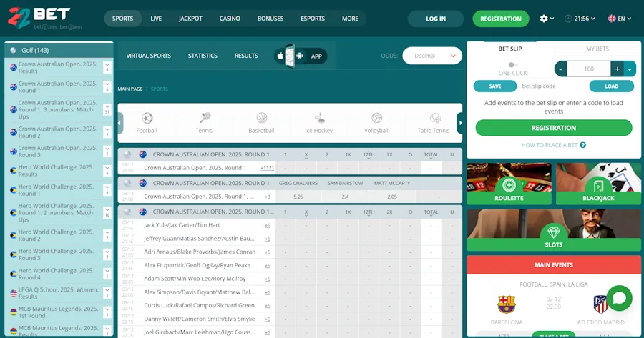This screenshot has height=338, width=644.
Task: Increase bet amount with plus button
Action: point(617,69)
